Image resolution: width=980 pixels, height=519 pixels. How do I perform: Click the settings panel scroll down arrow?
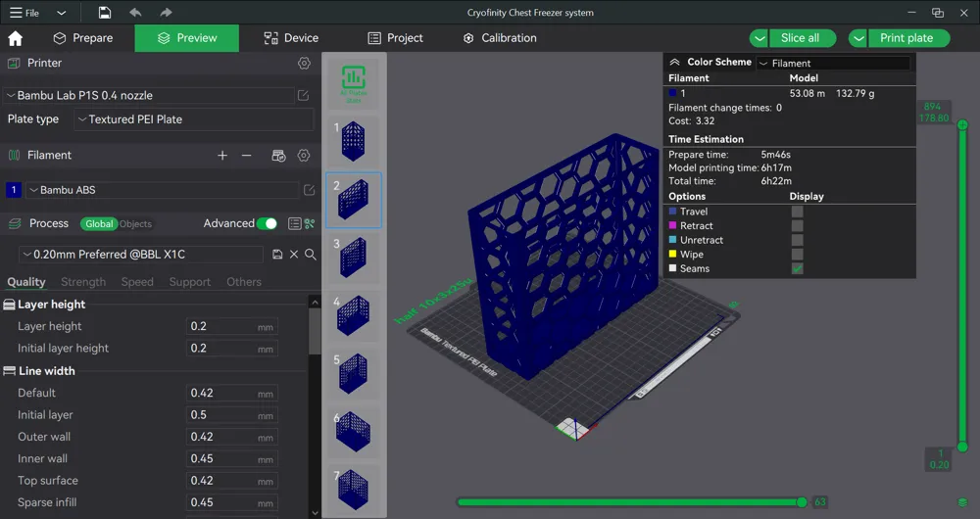coord(315,513)
